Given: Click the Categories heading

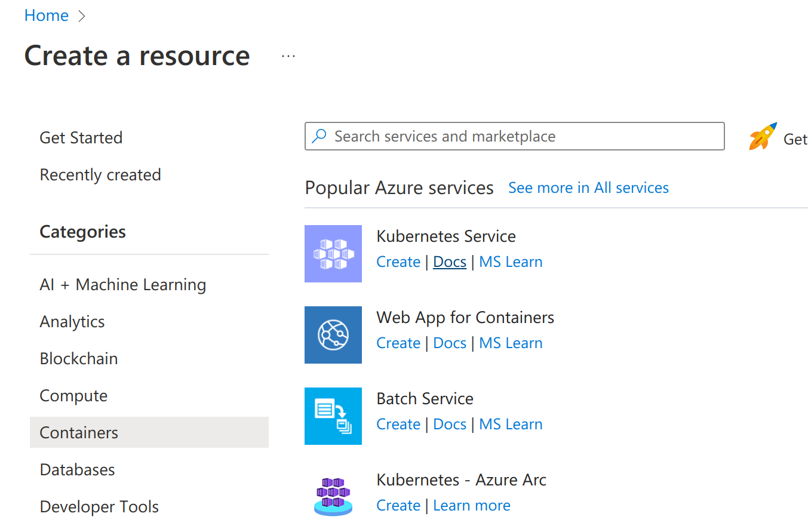Looking at the screenshot, I should 82,232.
